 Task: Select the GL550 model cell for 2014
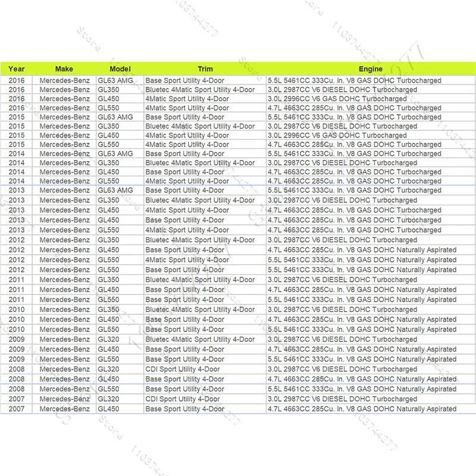(120, 181)
